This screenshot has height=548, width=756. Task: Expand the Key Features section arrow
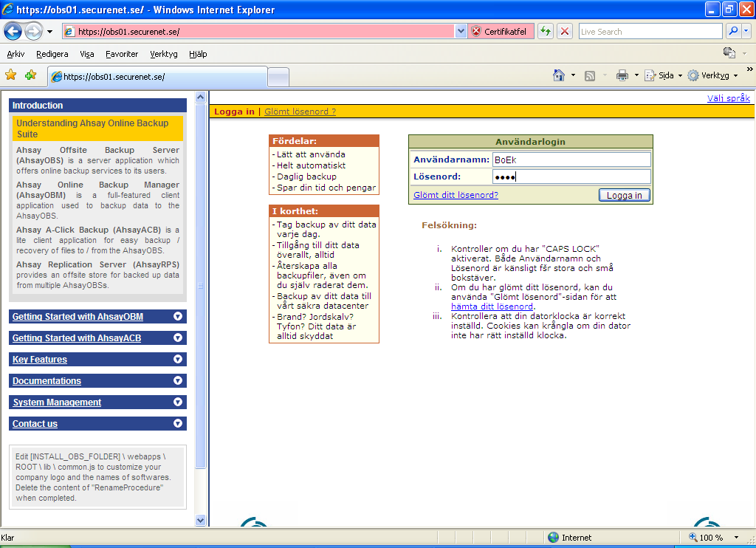click(178, 360)
